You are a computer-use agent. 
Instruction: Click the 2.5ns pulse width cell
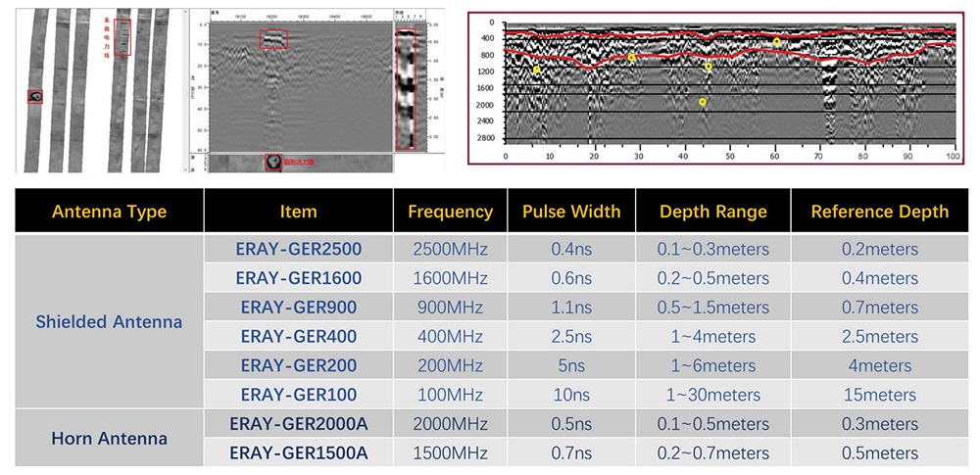571,336
